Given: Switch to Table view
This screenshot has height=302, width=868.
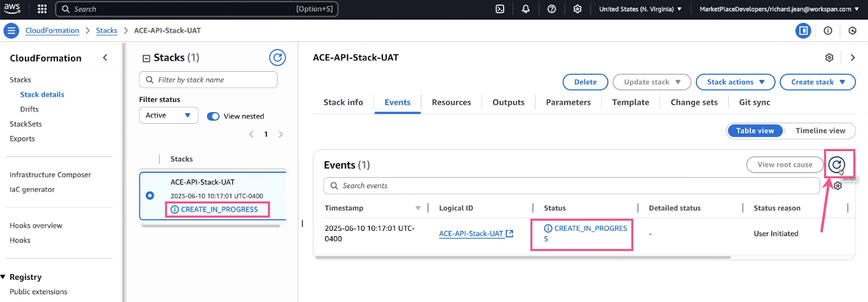Looking at the screenshot, I should [755, 131].
